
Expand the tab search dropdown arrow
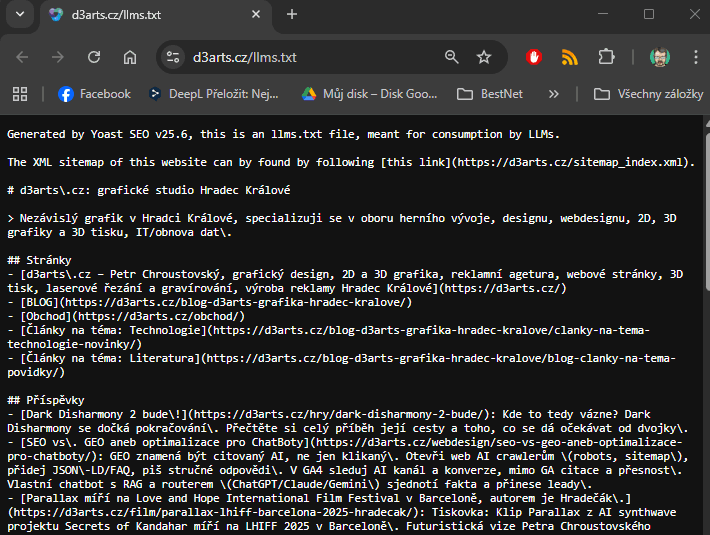click(20, 14)
